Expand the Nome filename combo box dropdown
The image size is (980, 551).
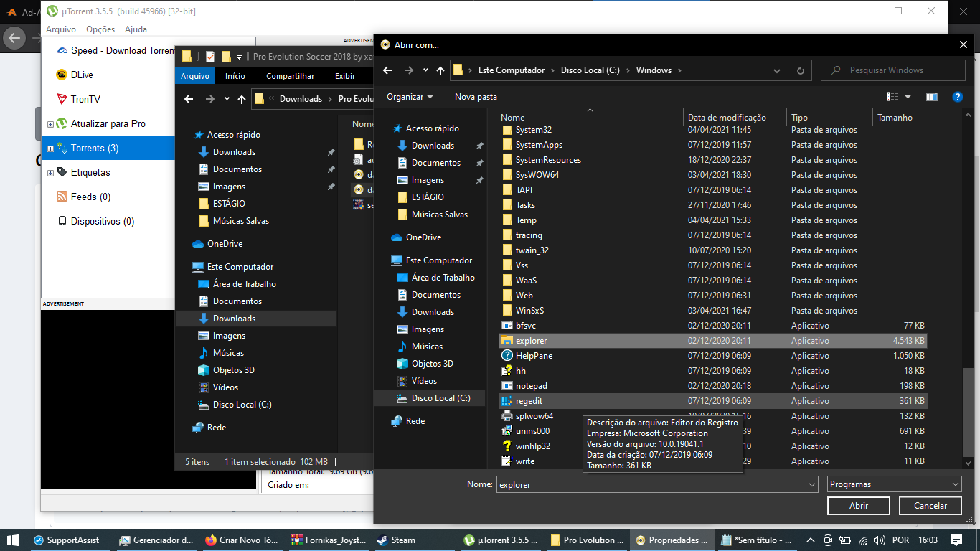[x=811, y=484]
